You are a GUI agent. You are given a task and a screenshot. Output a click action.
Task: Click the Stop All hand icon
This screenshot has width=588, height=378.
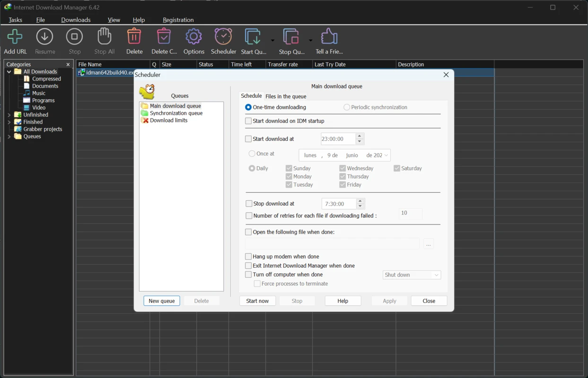[x=104, y=36]
